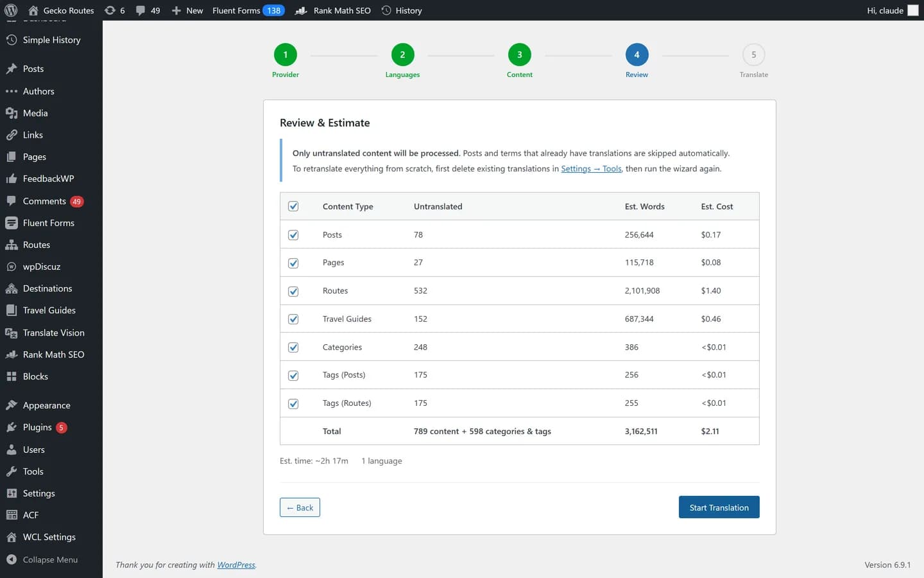The height and width of the screenshot is (578, 924).
Task: Click the Translate step circle
Action: [x=753, y=55]
